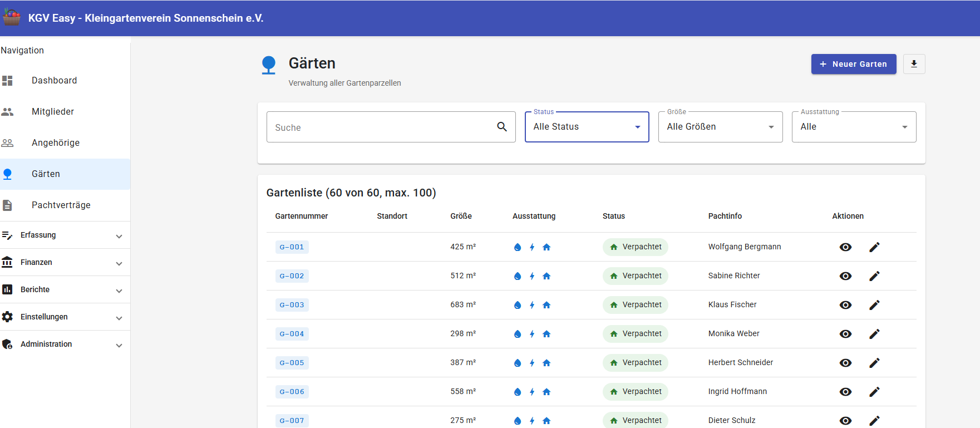Image resolution: width=980 pixels, height=428 pixels.
Task: Click water drop icon for G-001
Action: tap(518, 247)
